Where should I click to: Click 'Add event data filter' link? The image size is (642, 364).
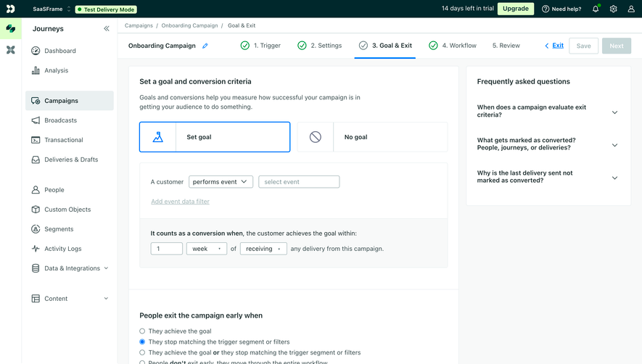coord(180,202)
